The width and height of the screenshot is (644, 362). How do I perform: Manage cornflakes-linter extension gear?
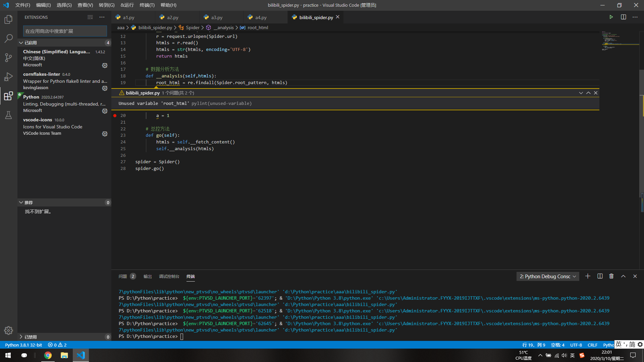(105, 88)
